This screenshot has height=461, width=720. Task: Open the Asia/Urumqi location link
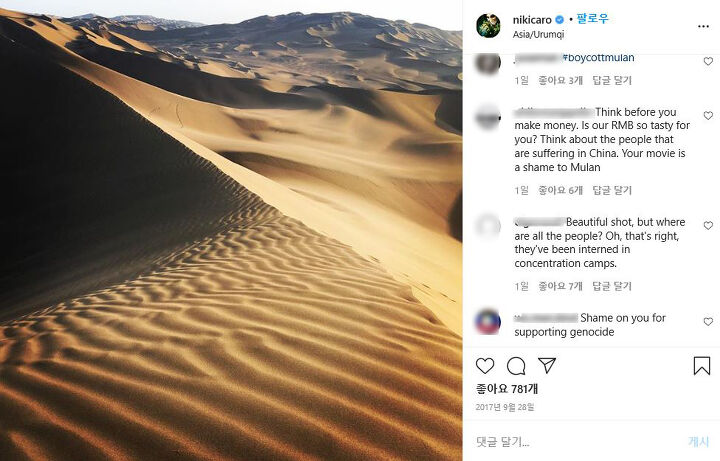tap(538, 34)
